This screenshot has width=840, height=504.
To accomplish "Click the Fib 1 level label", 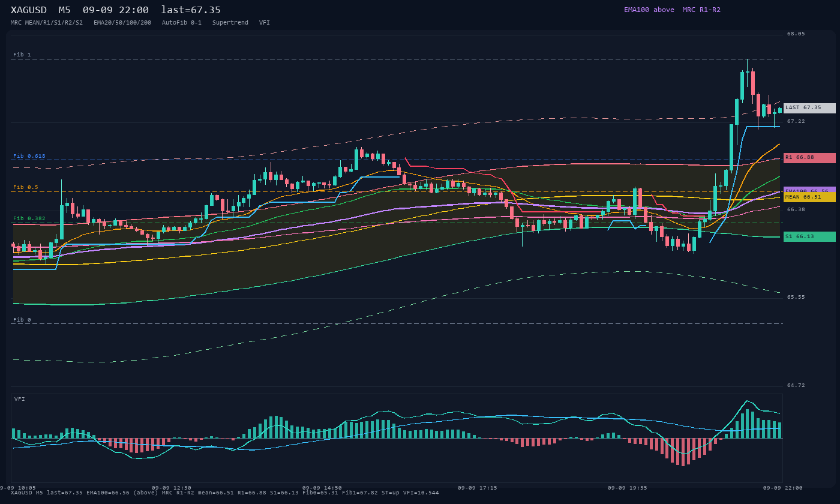I will coord(22,55).
